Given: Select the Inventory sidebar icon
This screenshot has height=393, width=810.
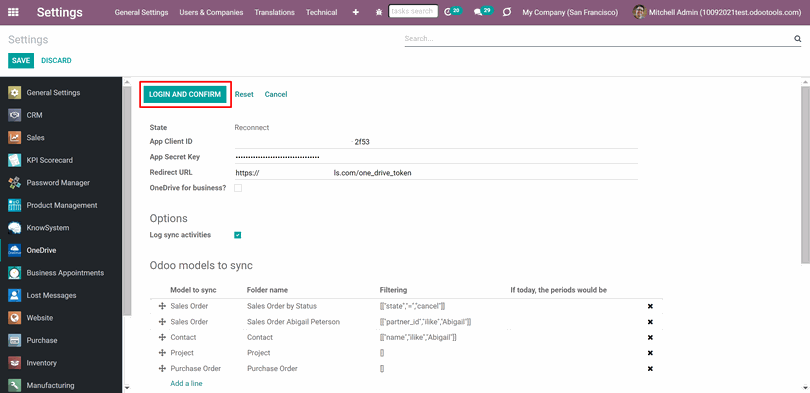Looking at the screenshot, I should click(x=14, y=363).
